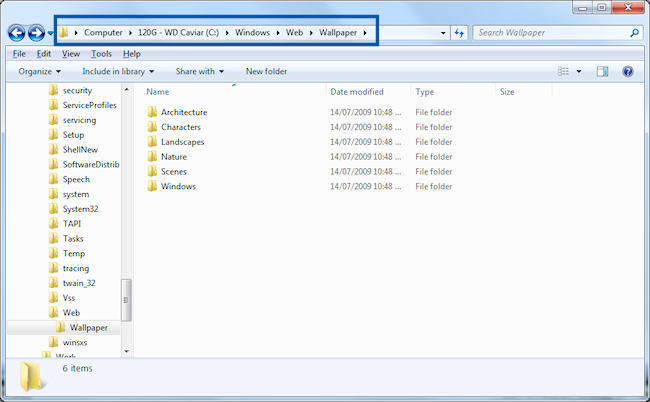Toggle the preview pane icon

point(603,72)
